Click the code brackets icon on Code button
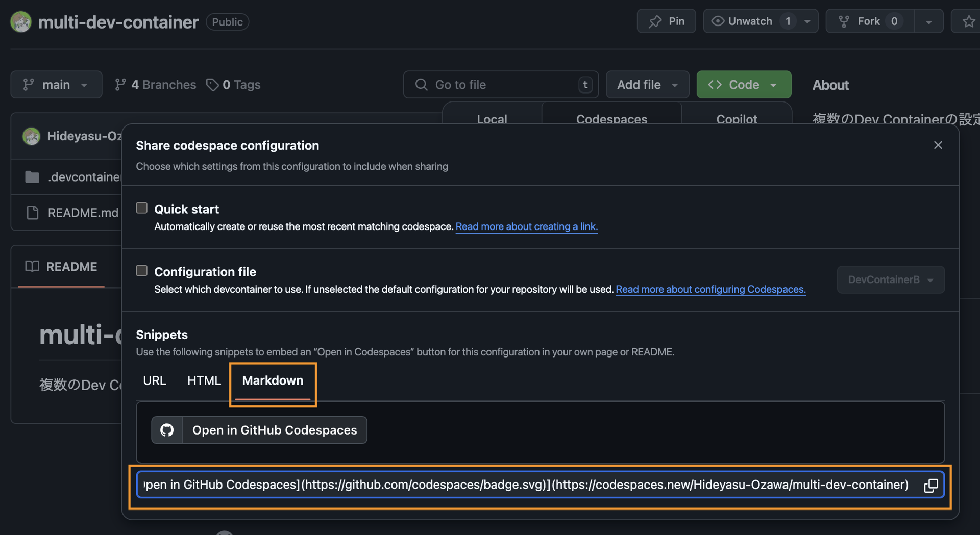Viewport: 980px width, 535px height. tap(715, 85)
